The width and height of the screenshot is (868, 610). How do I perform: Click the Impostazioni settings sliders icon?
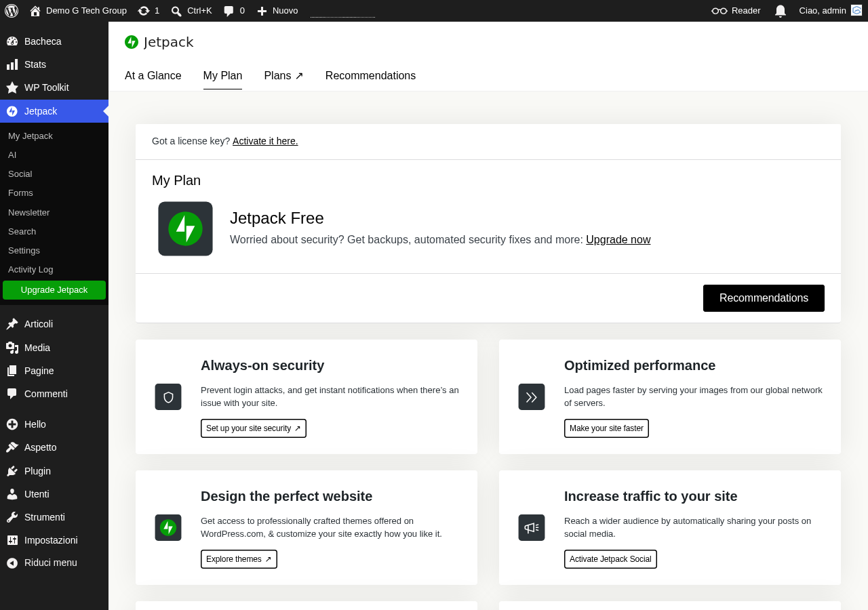(x=12, y=540)
